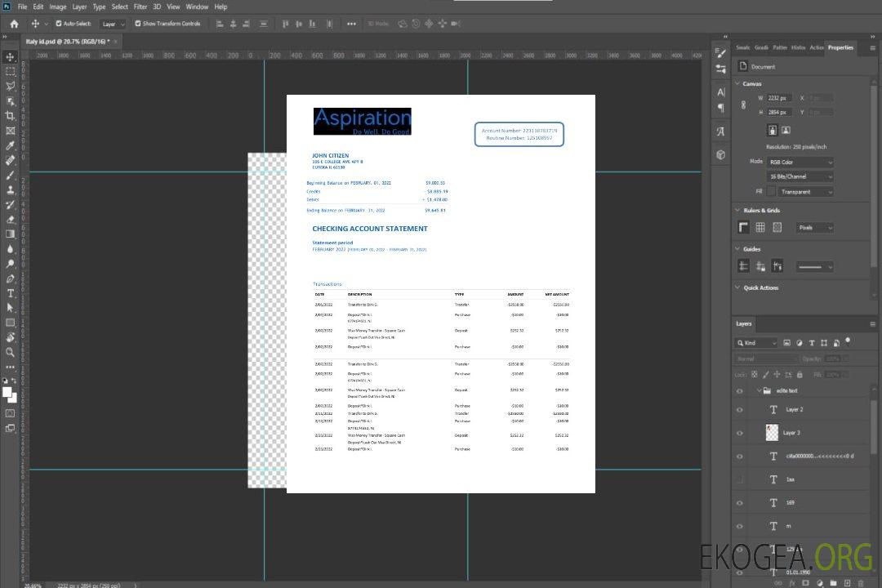Switch to the Properties tab
Image resolution: width=882 pixels, height=588 pixels.
click(x=840, y=48)
